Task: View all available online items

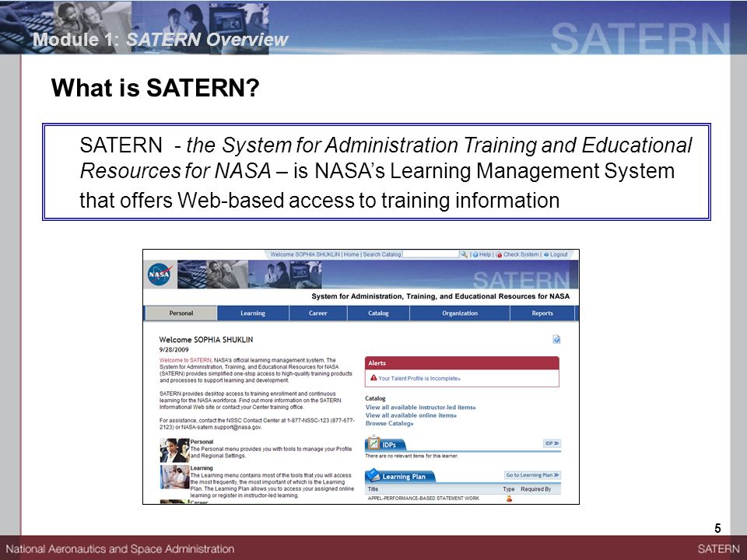Action: tap(411, 415)
